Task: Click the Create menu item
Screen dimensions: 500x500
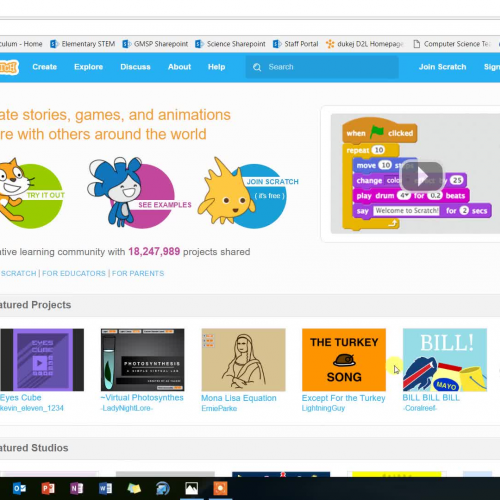Action: [45, 67]
